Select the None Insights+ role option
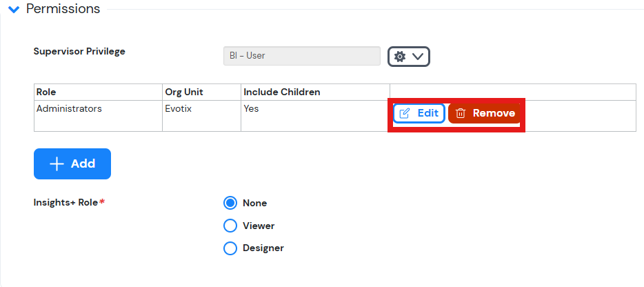The image size is (644, 287). [230, 203]
